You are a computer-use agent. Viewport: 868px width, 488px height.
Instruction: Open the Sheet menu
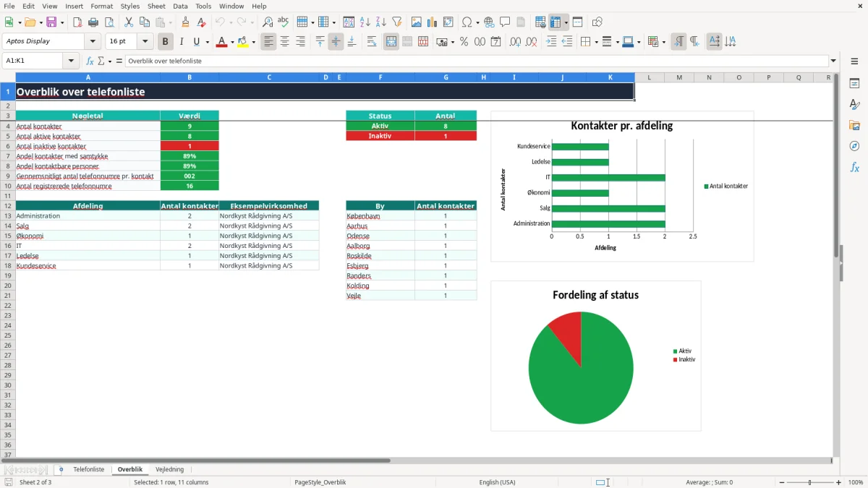pos(156,6)
